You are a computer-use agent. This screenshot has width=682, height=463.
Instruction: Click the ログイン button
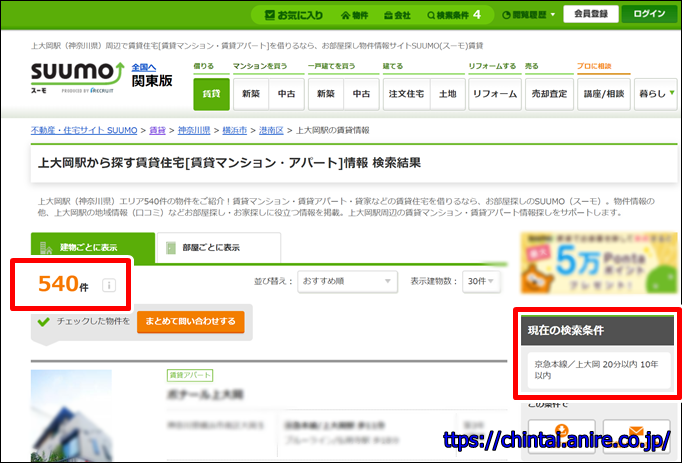coord(649,14)
